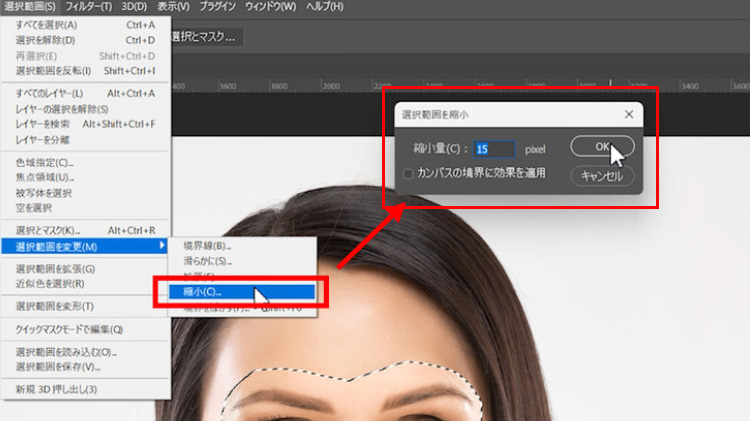Image resolution: width=750 pixels, height=421 pixels.
Task: Choose 色域指定(C)... menu item
Action: [x=45, y=162]
